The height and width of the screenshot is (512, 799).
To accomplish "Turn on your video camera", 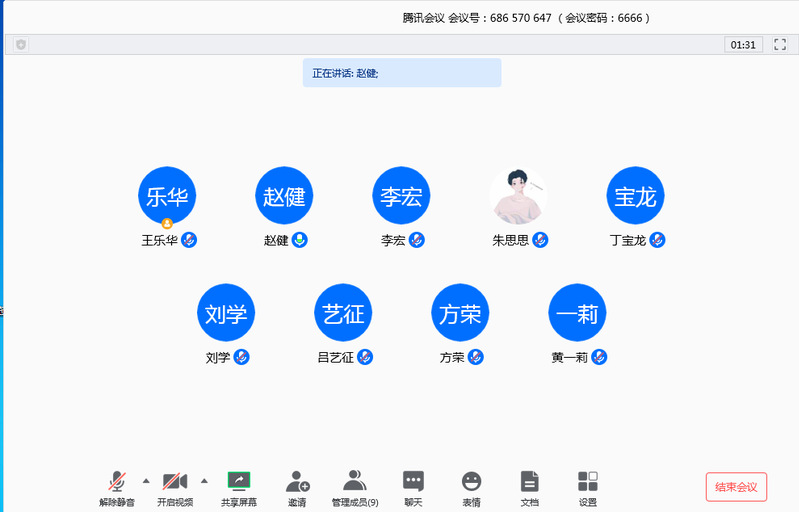I will (175, 481).
